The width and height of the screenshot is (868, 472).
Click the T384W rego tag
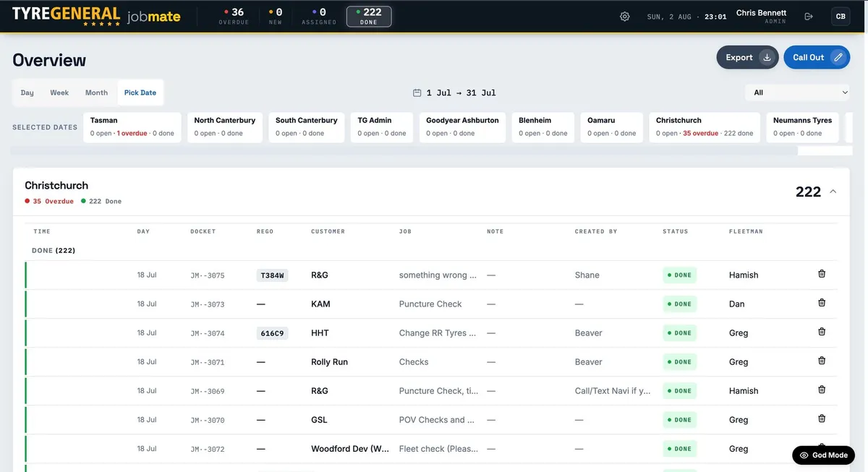point(273,275)
